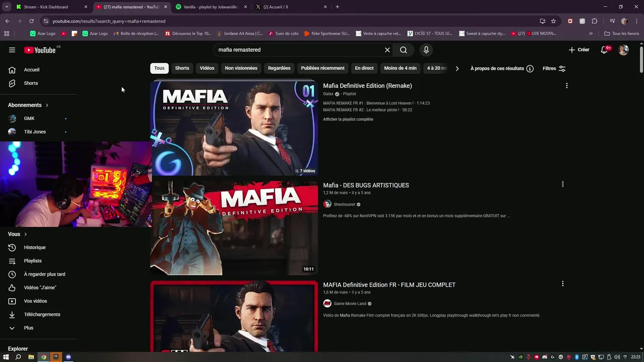Open options for Mafia Definitive Edition playlist
The width and height of the screenshot is (644, 362).
coord(567,86)
